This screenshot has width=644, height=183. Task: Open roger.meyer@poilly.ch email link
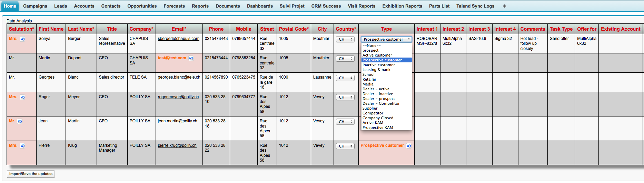(x=178, y=97)
